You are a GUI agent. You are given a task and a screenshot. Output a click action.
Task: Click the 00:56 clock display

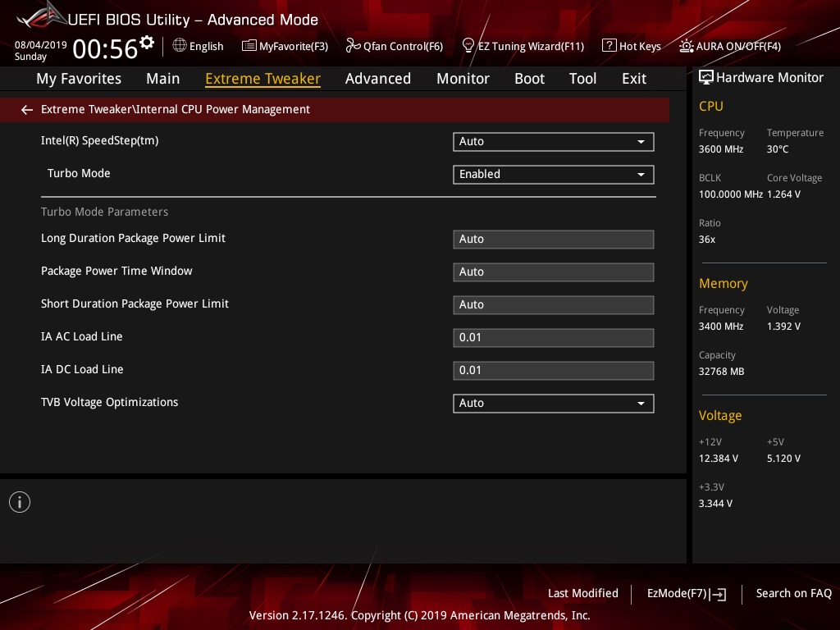(x=105, y=49)
